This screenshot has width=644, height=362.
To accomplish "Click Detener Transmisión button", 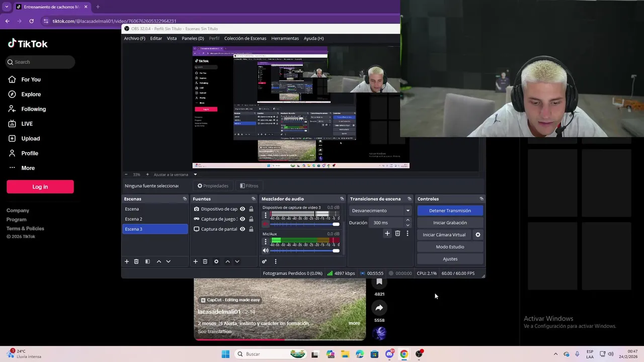I will (450, 211).
